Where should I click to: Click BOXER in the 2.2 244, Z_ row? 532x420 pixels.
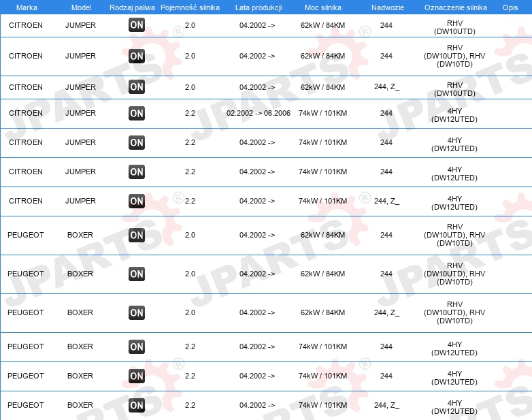click(80, 406)
